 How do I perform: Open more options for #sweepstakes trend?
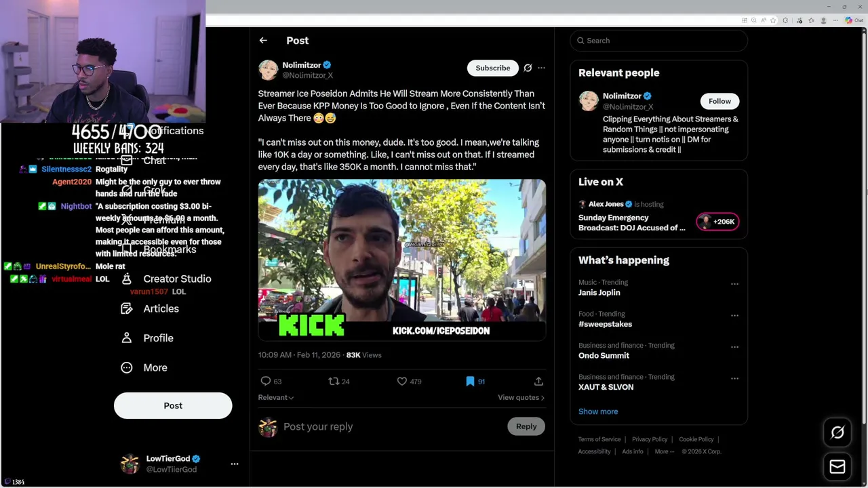[x=734, y=315]
